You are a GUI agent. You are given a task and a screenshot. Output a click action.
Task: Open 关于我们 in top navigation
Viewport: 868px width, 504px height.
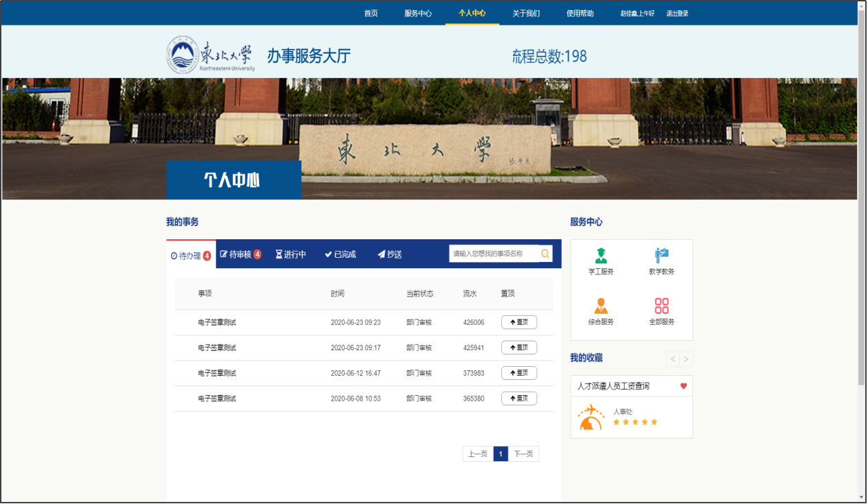pos(526,13)
